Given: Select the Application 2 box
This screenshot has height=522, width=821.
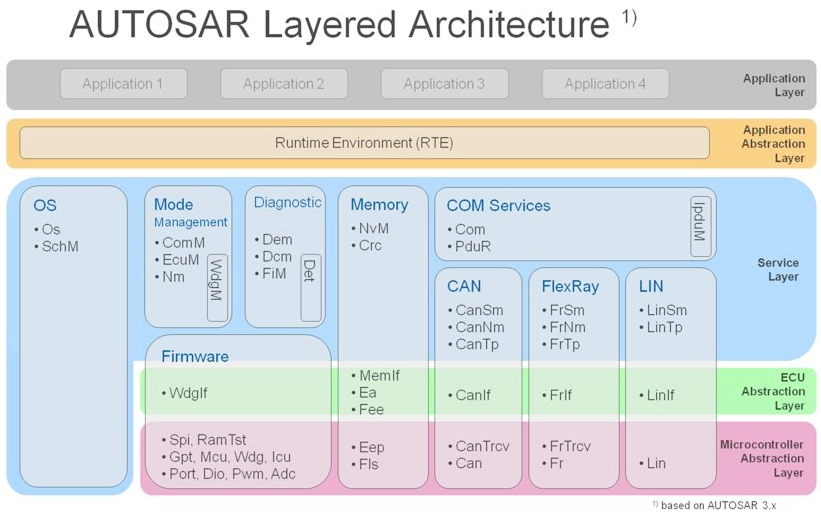Looking at the screenshot, I should pyautogui.click(x=284, y=84).
